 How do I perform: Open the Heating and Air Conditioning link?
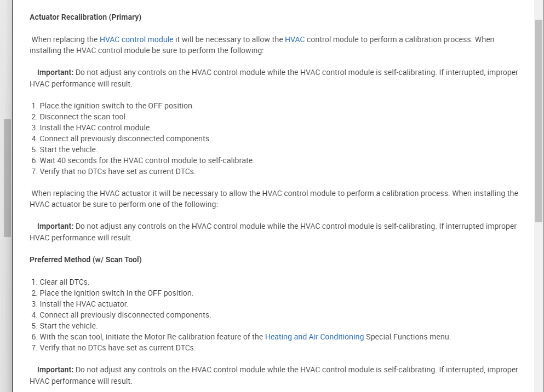[314, 337]
